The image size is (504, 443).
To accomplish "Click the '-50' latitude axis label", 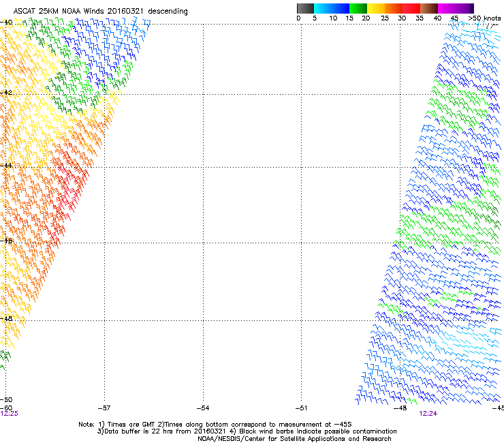I will pyautogui.click(x=6, y=400).
